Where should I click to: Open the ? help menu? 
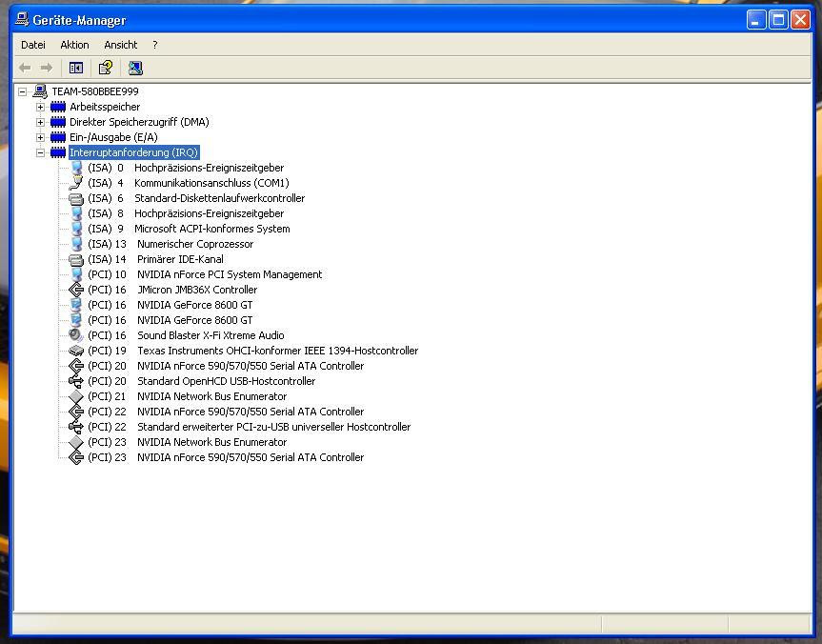tap(155, 45)
